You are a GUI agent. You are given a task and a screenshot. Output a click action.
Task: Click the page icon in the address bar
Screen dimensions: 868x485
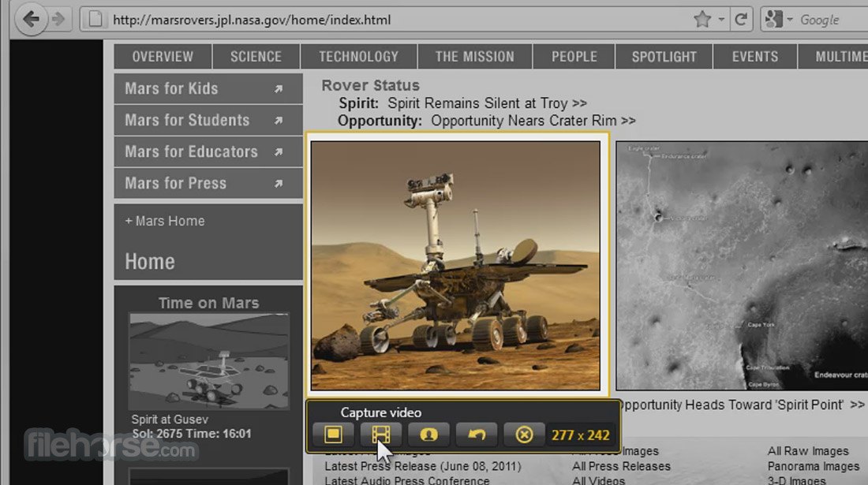tap(95, 20)
